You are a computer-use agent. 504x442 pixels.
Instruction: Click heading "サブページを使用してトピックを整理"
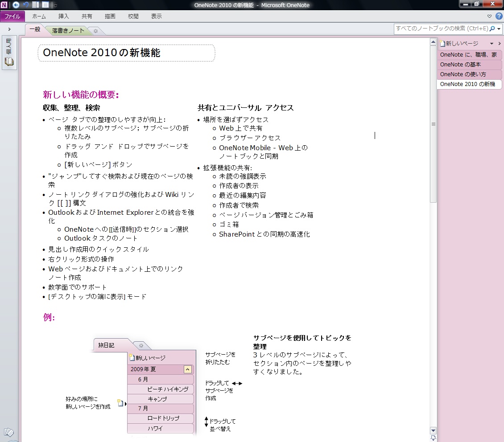[x=302, y=342]
